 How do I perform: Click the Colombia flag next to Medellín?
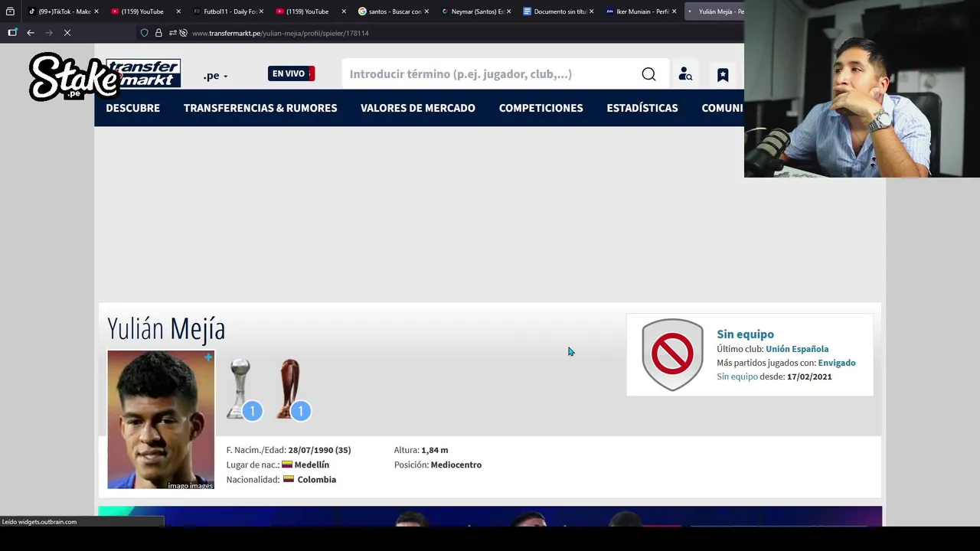[x=287, y=465]
